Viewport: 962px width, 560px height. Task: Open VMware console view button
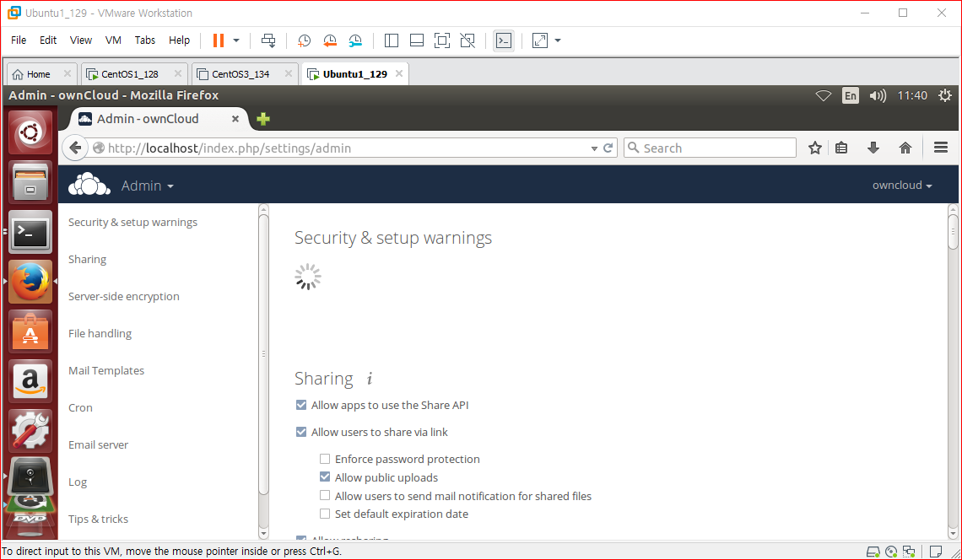point(504,40)
